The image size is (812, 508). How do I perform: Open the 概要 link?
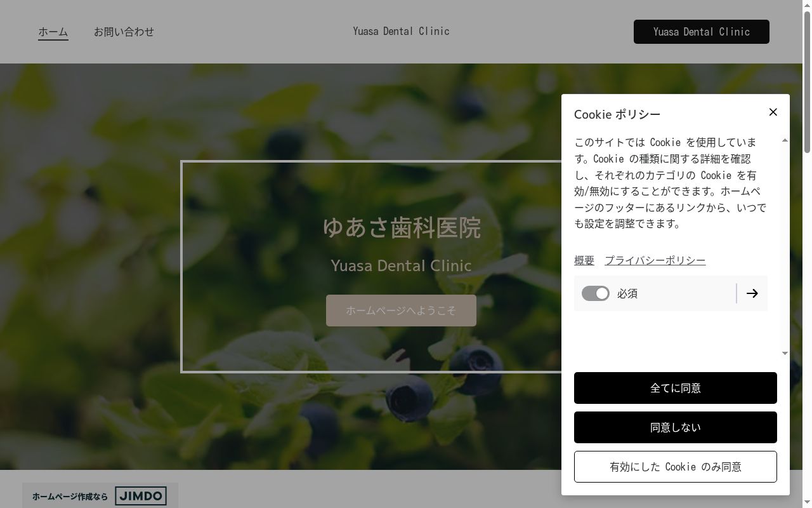pos(584,260)
